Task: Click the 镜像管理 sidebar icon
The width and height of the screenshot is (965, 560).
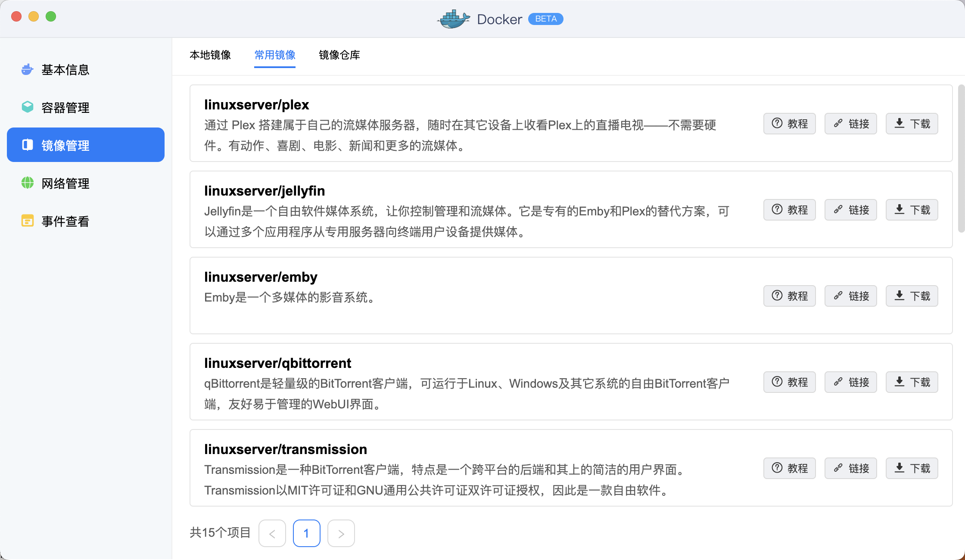Action: click(x=28, y=145)
